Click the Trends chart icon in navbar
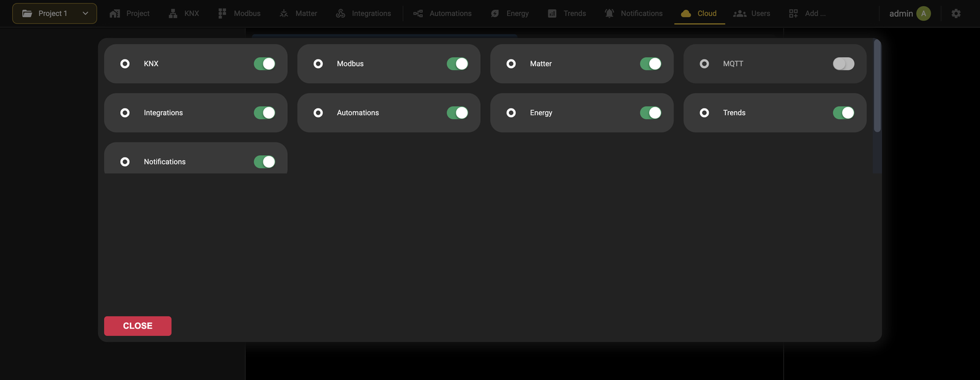Image resolution: width=980 pixels, height=380 pixels. pos(552,13)
